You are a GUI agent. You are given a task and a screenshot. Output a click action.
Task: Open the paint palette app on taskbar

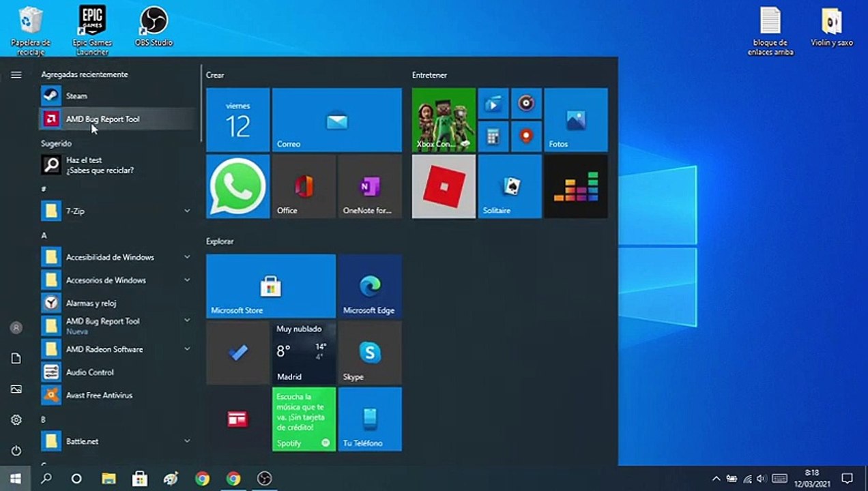pyautogui.click(x=171, y=479)
